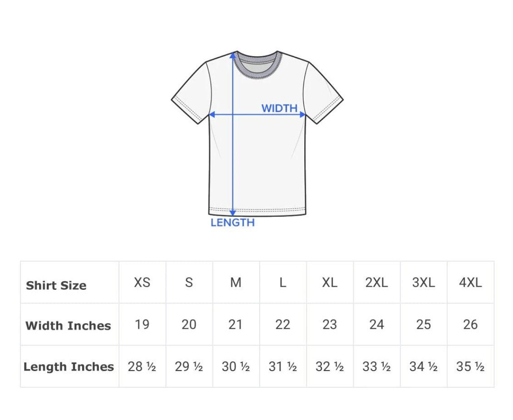Select the width value 19 cell
513x420 pixels.
point(142,324)
